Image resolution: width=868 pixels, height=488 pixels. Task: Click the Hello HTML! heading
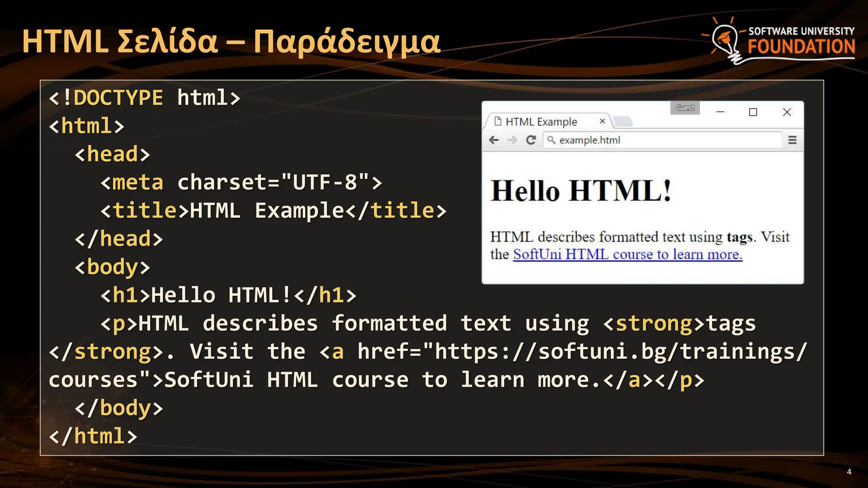point(581,191)
